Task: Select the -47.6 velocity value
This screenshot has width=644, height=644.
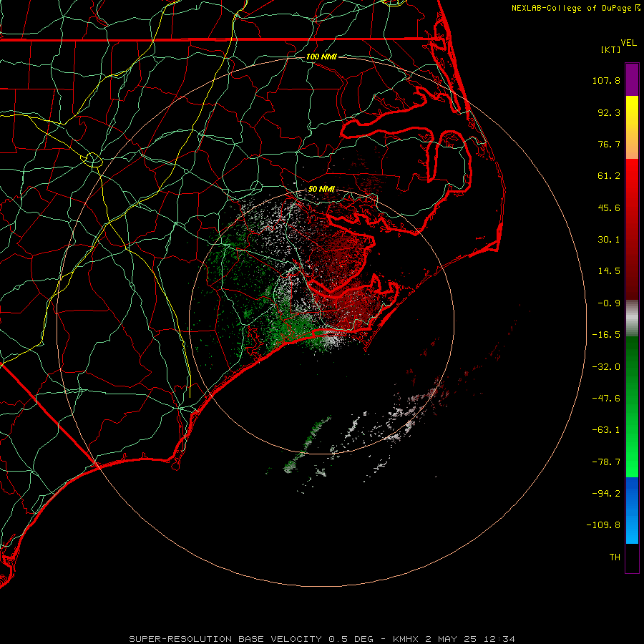Action: [x=606, y=399]
